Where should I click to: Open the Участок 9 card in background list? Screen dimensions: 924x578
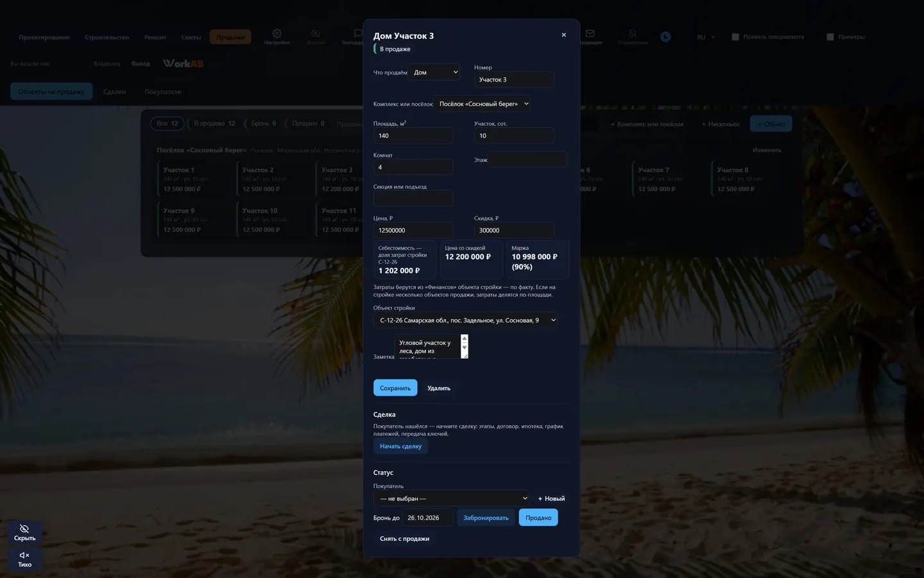point(195,220)
